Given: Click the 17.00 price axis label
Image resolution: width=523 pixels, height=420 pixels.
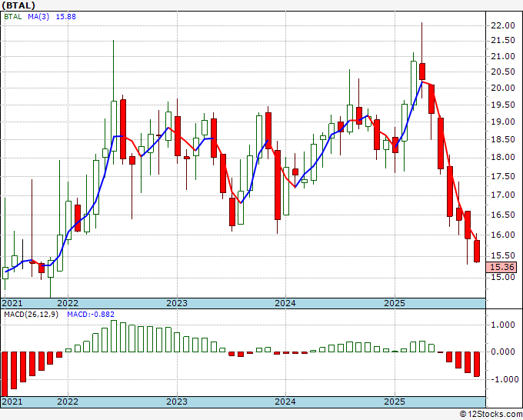Looking at the screenshot, I should pyautogui.click(x=503, y=195).
